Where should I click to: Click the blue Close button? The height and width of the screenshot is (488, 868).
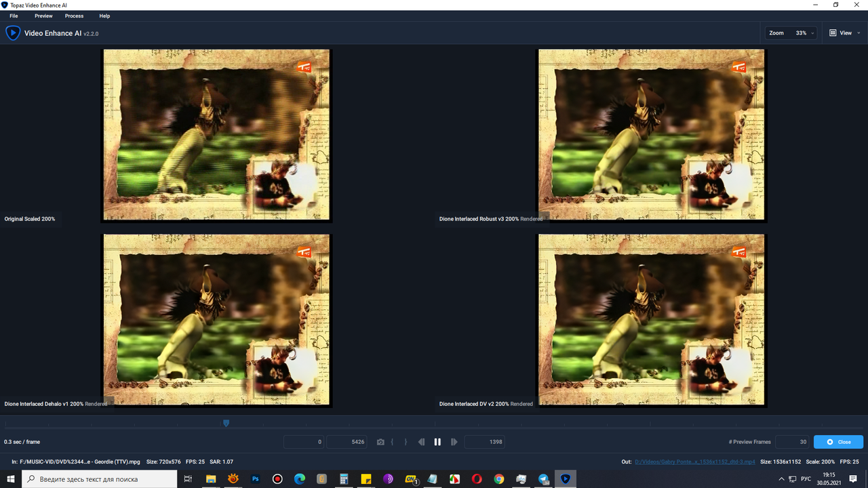(x=838, y=442)
